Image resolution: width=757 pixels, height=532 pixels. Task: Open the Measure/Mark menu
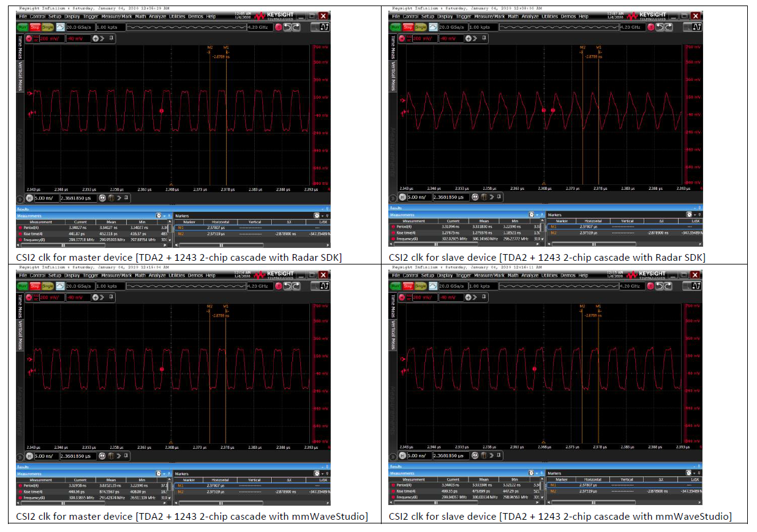116,17
